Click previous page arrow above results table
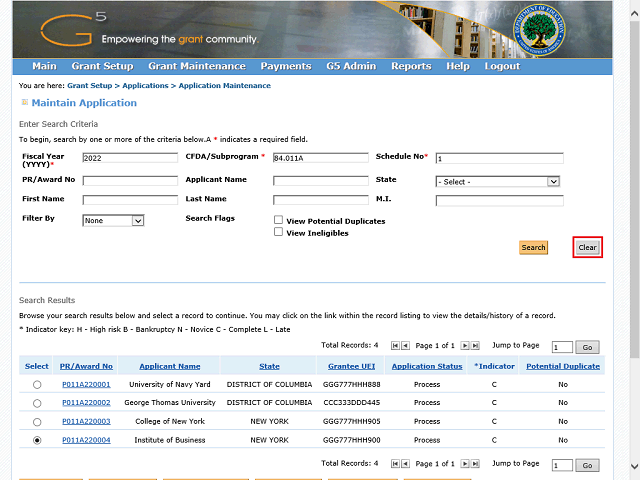 pos(406,345)
